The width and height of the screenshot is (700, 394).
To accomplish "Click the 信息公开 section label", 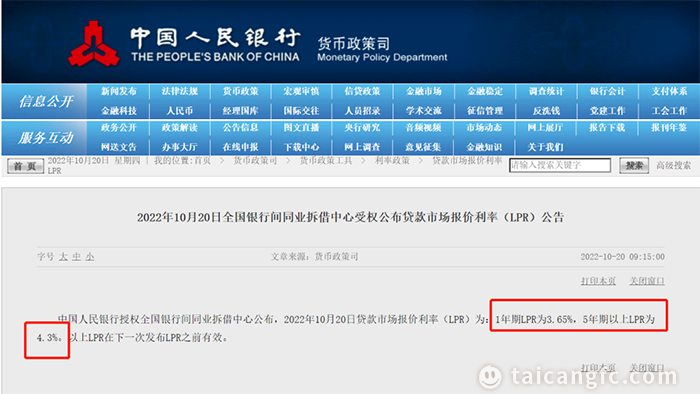I will pos(46,101).
